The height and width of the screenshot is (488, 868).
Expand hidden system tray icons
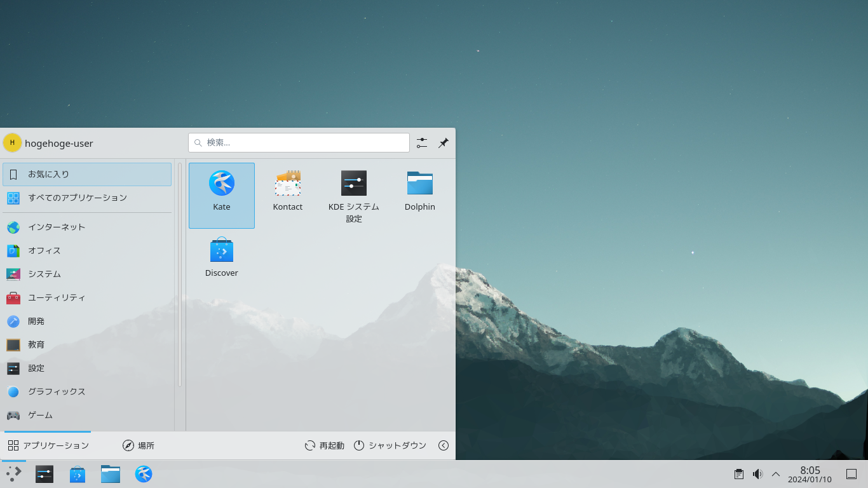[x=776, y=474]
